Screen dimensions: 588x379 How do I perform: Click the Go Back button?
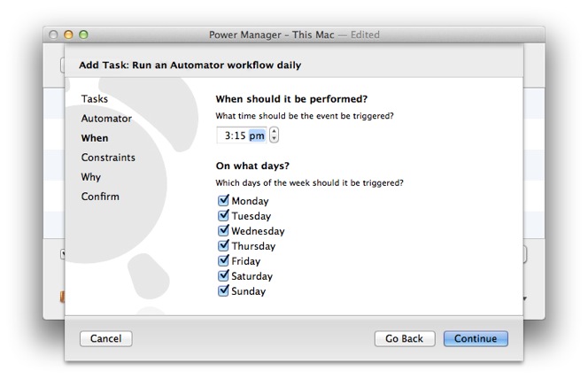click(405, 338)
